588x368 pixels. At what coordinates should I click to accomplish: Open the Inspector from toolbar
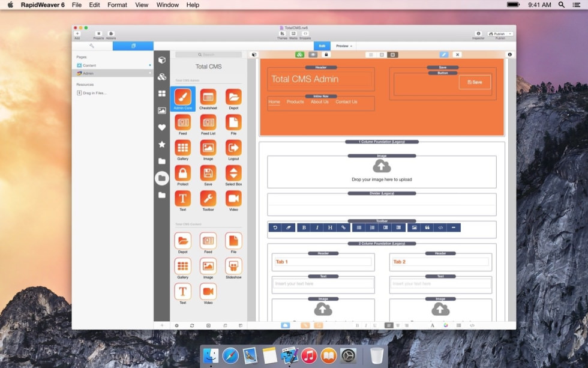pyautogui.click(x=478, y=35)
